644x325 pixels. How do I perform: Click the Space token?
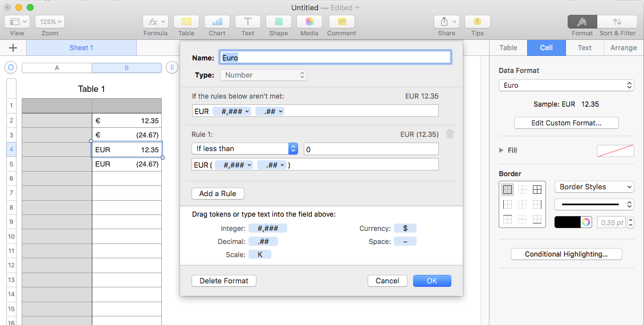coord(405,242)
